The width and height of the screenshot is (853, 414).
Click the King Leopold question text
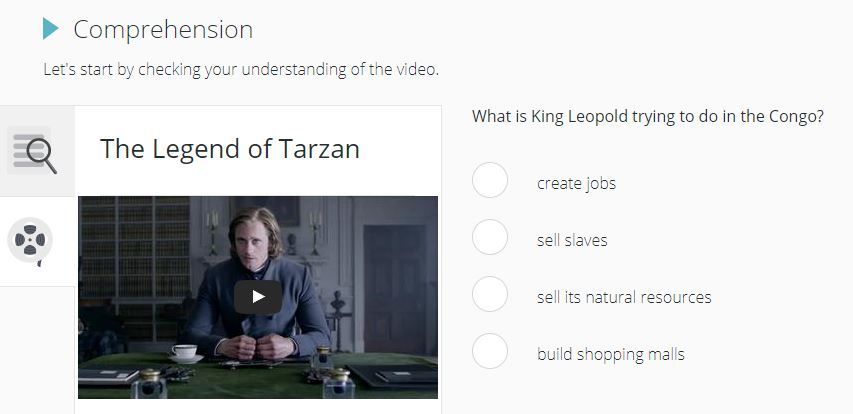coord(648,116)
